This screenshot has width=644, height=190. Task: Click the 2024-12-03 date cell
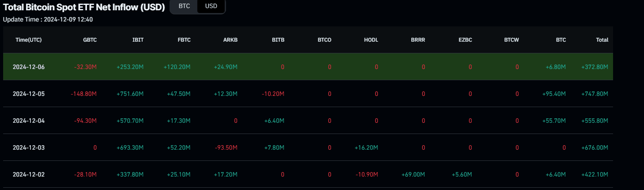point(29,147)
